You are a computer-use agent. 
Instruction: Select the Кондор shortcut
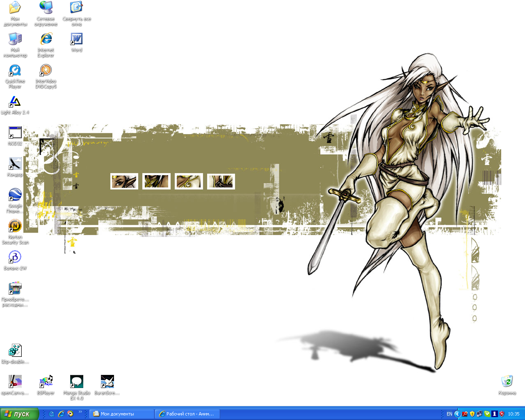pos(15,167)
